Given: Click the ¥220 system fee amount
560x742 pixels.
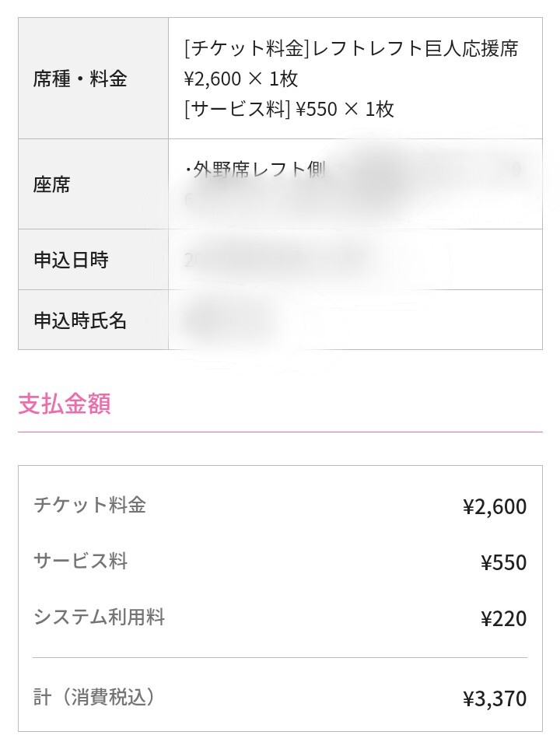Looking at the screenshot, I should [x=503, y=619].
